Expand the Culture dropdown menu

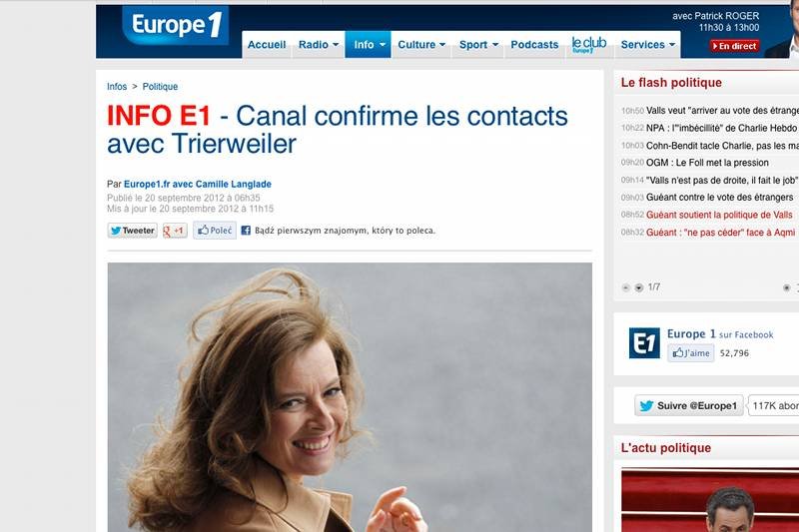pyautogui.click(x=421, y=45)
